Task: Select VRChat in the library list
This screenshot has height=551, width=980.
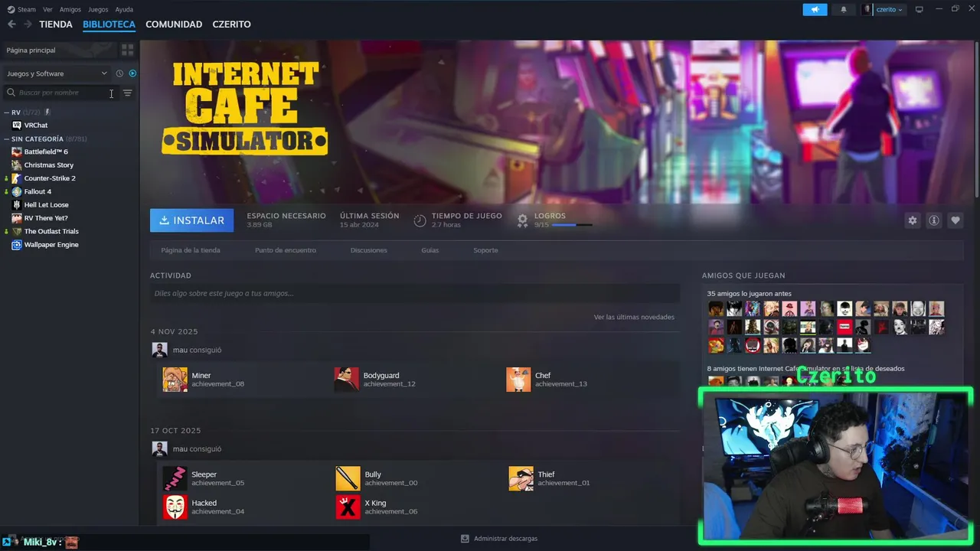Action: pyautogui.click(x=36, y=126)
